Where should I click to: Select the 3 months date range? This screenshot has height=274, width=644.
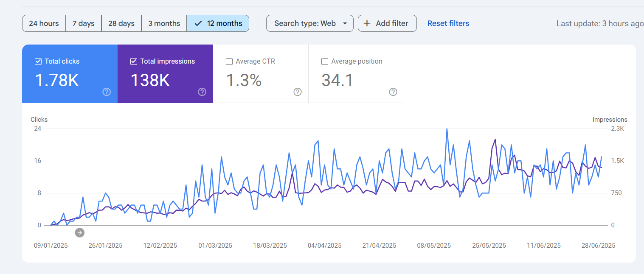coord(164,23)
